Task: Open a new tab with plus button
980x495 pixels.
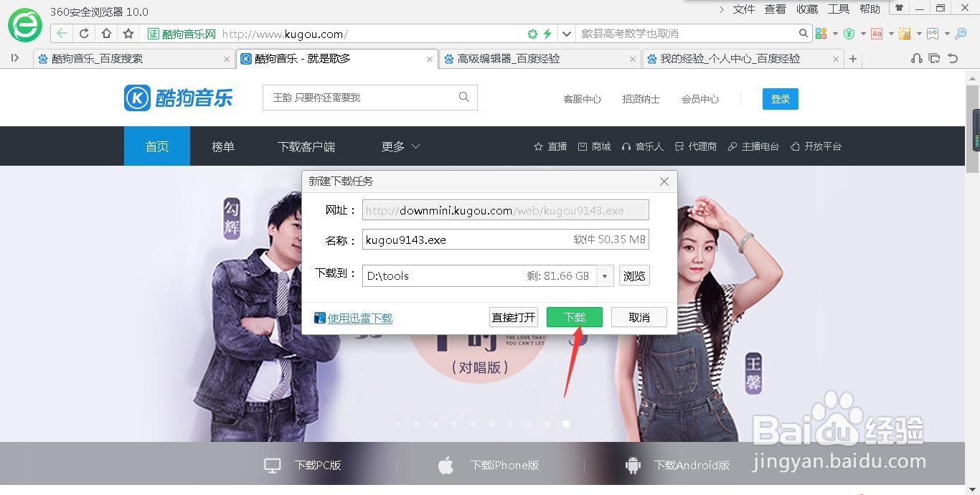Action: (x=853, y=59)
